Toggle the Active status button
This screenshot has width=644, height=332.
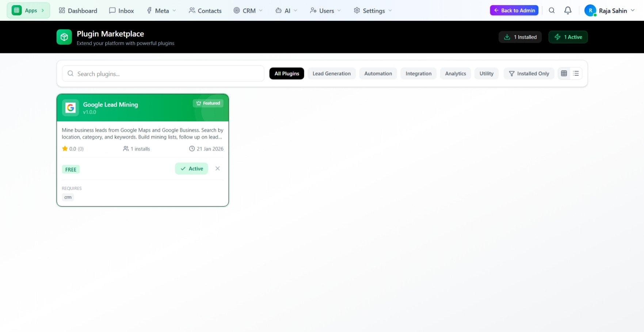point(191,168)
